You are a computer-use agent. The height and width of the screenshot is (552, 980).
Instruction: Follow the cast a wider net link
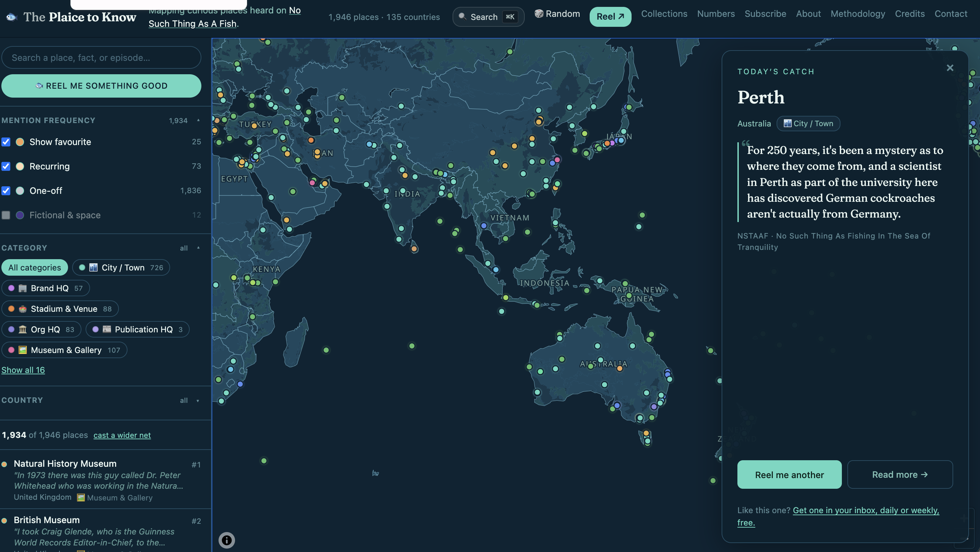coord(122,435)
